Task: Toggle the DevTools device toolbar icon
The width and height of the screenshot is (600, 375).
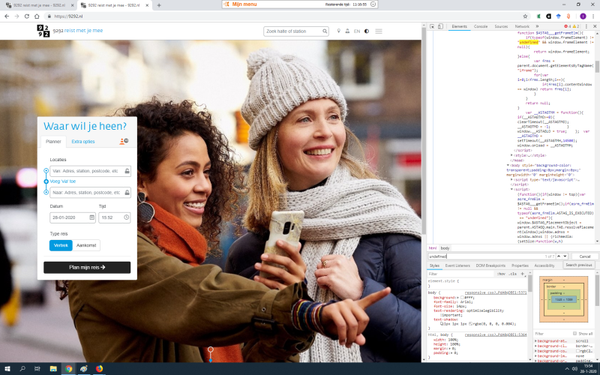Action: pos(440,26)
